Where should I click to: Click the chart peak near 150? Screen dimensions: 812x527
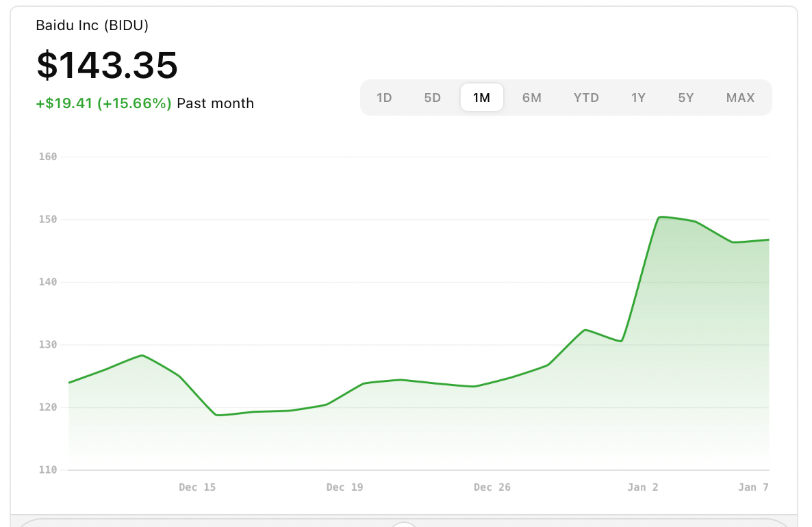click(660, 218)
